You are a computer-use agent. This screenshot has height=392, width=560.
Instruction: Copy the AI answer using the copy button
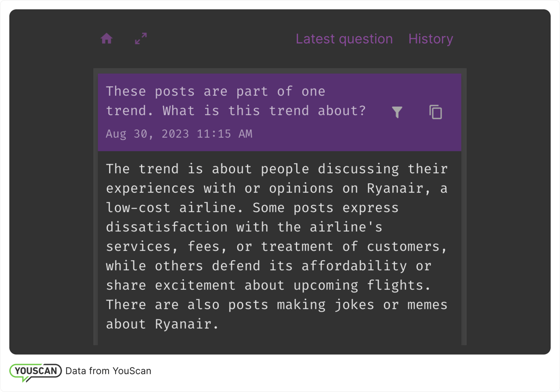tap(435, 112)
